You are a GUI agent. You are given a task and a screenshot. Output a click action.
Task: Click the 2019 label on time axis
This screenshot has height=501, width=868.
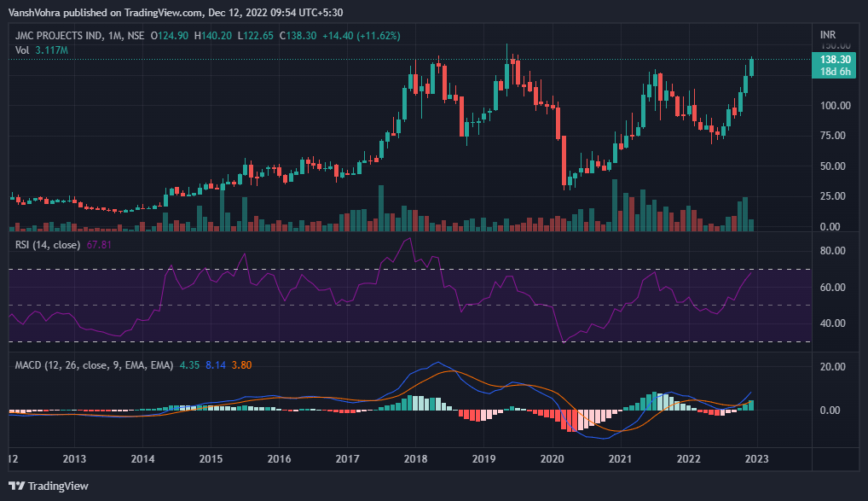[483, 459]
